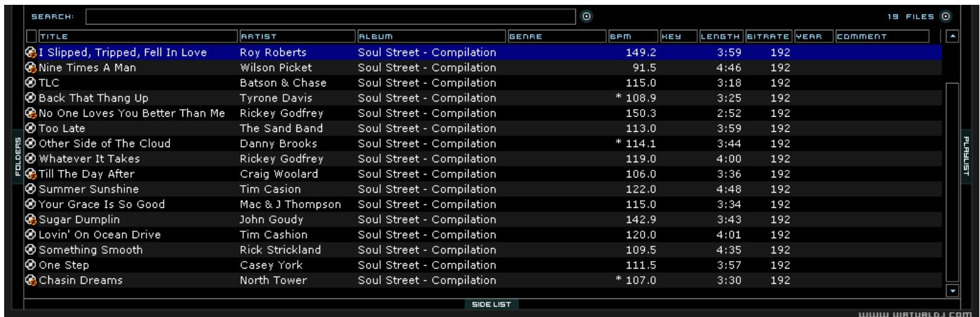Click the track icon for Till The Day After
The width and height of the screenshot is (980, 317).
pos(30,174)
